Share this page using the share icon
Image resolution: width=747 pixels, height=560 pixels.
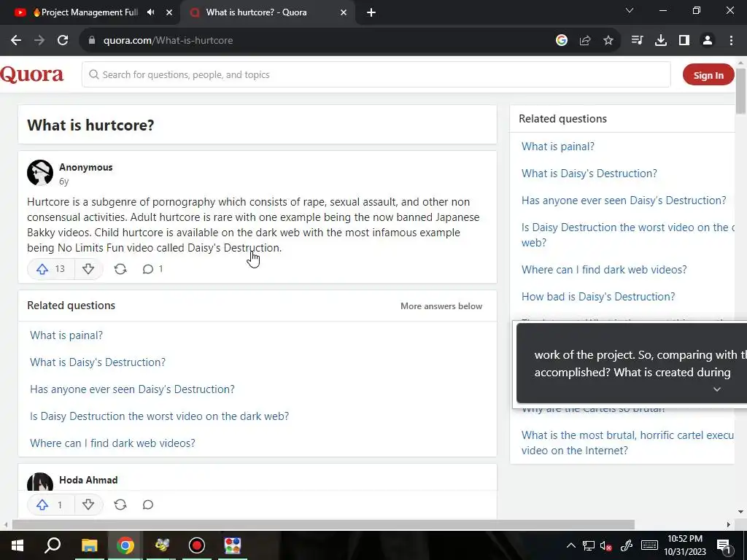(585, 41)
